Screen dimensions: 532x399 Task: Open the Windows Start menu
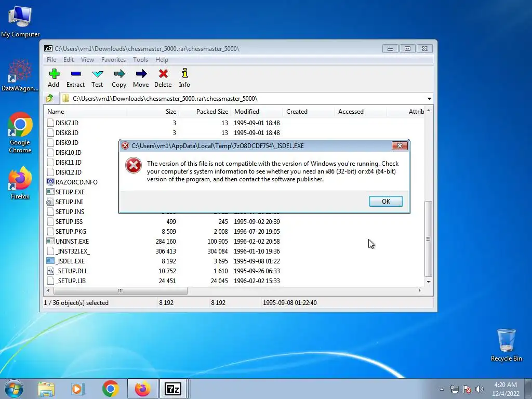14,389
